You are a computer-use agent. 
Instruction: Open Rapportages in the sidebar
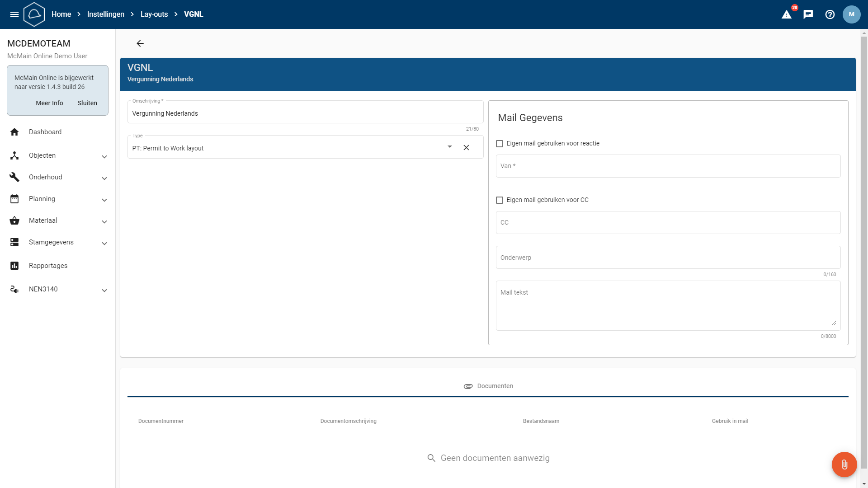point(48,266)
